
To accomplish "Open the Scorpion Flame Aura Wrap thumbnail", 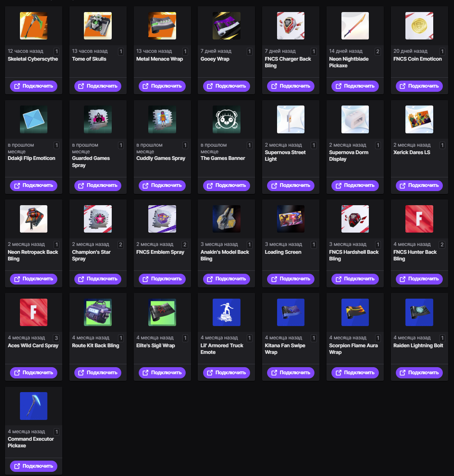I will pos(355,312).
